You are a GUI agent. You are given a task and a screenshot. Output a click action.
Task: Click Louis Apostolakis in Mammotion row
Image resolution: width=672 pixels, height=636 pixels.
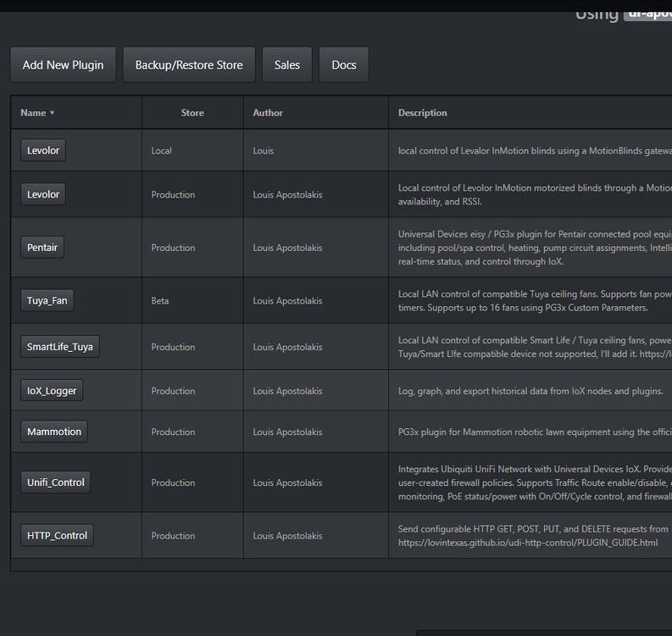287,432
